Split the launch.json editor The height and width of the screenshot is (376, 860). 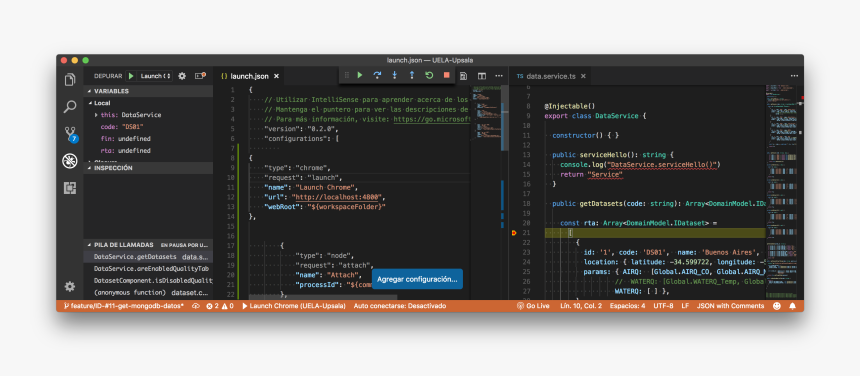click(x=482, y=76)
